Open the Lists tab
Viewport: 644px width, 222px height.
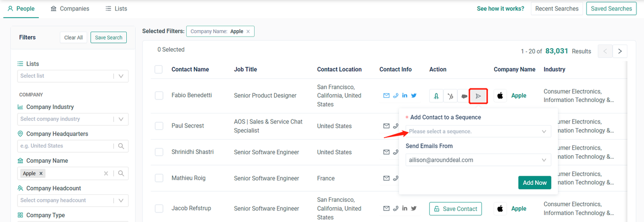point(116,9)
